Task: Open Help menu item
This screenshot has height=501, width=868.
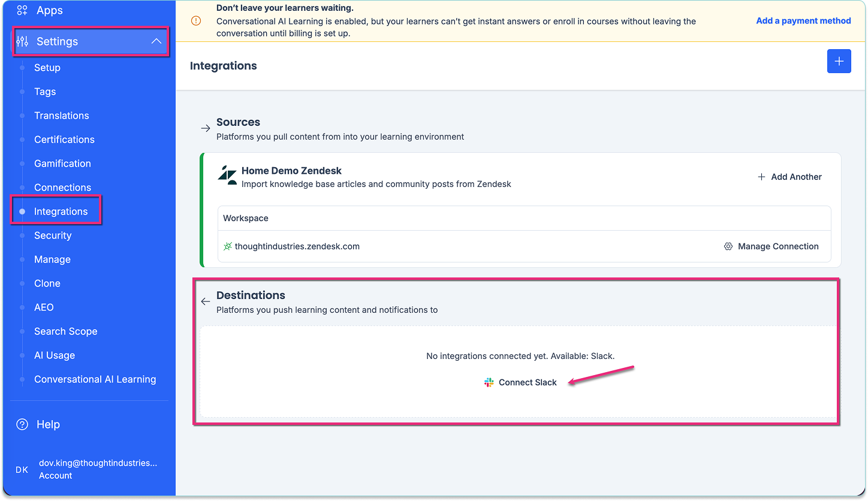Action: coord(48,424)
